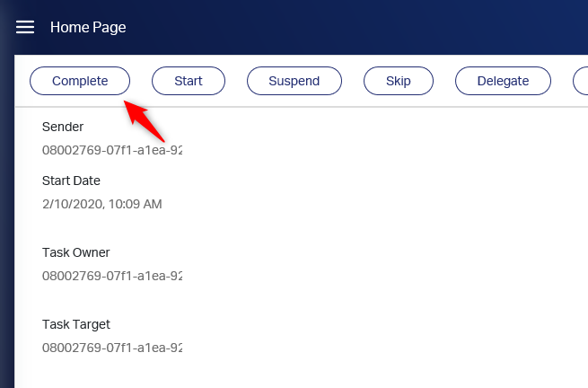Click the Task Owner ID value
Screen dimensions: 588x388
[112, 276]
